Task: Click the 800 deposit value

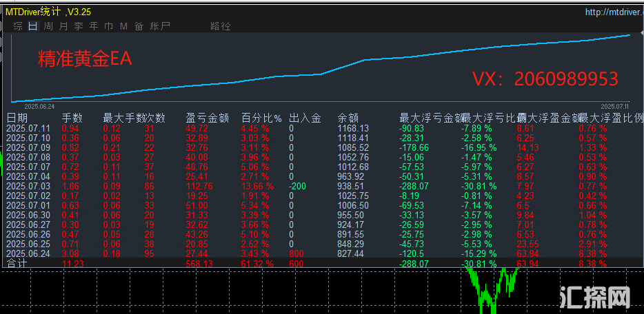Action: pyautogui.click(x=296, y=254)
